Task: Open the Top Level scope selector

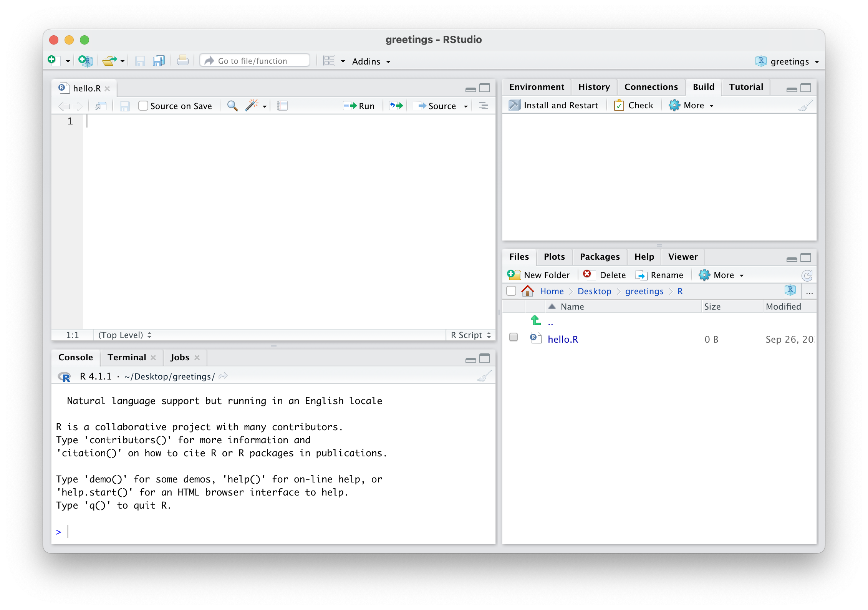Action: (x=125, y=335)
